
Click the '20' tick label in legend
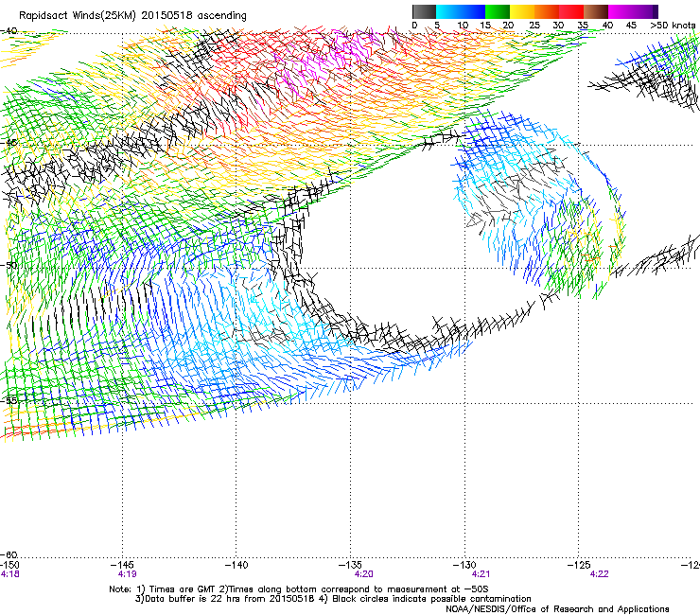pyautogui.click(x=508, y=25)
